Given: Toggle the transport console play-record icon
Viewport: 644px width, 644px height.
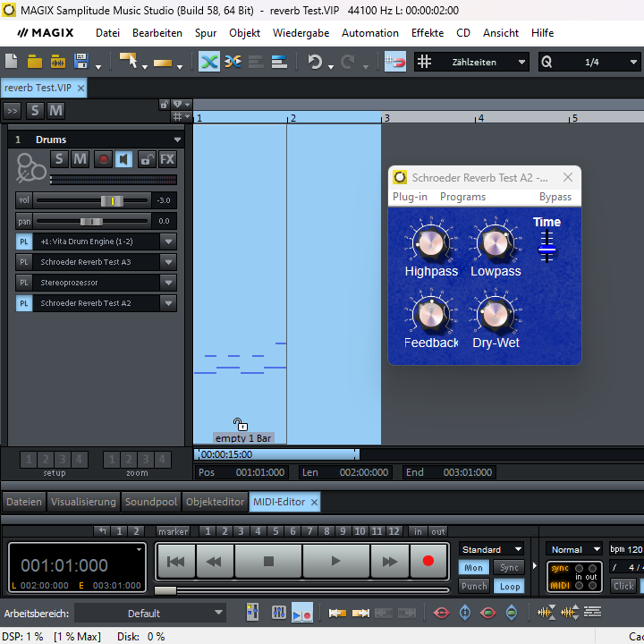Looking at the screenshot, I should pyautogui.click(x=302, y=613).
